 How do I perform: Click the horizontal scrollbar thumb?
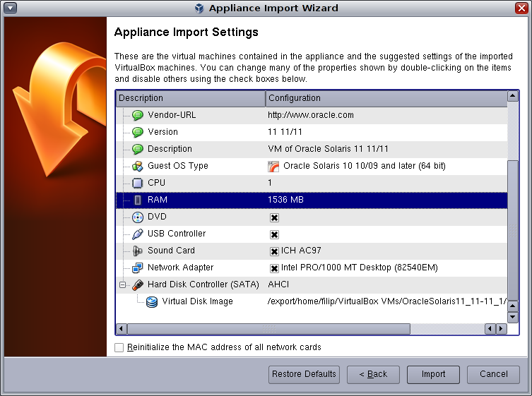click(x=268, y=329)
